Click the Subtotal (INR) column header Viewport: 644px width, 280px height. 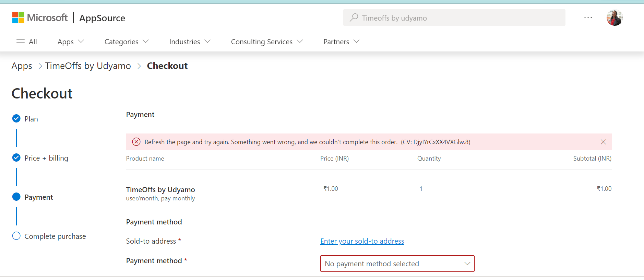point(592,159)
